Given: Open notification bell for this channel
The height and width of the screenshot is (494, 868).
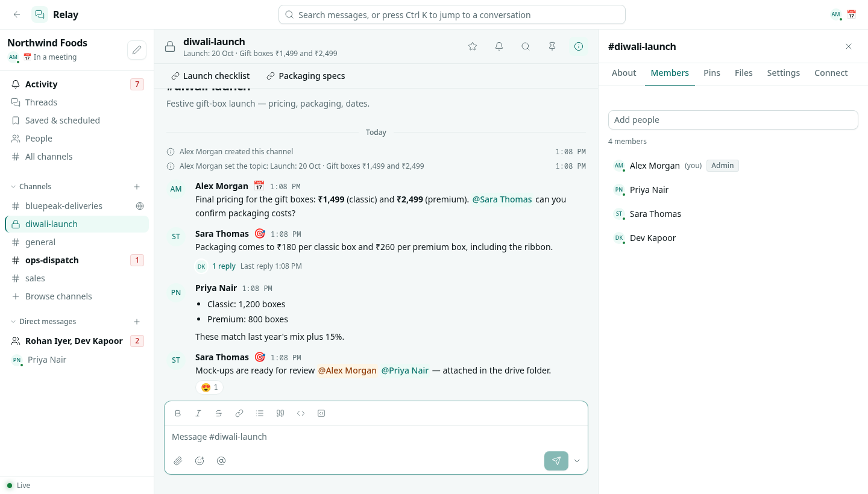Looking at the screenshot, I should [x=499, y=46].
